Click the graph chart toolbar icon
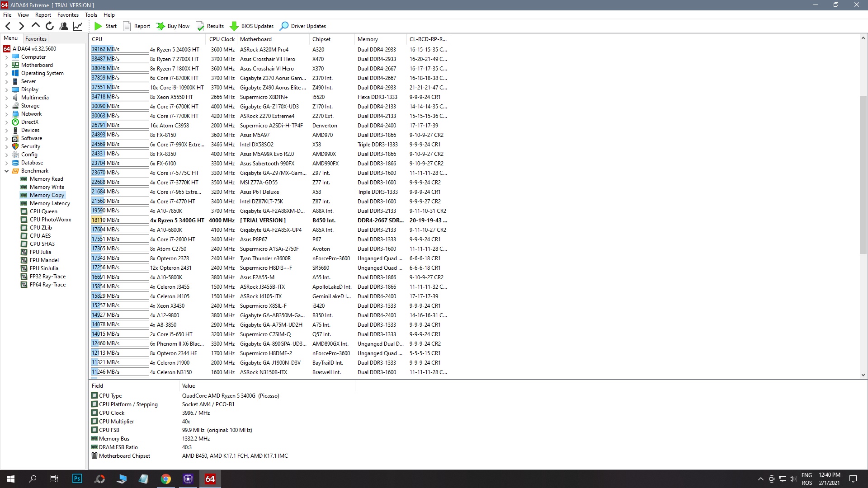This screenshot has height=488, width=868. click(78, 26)
